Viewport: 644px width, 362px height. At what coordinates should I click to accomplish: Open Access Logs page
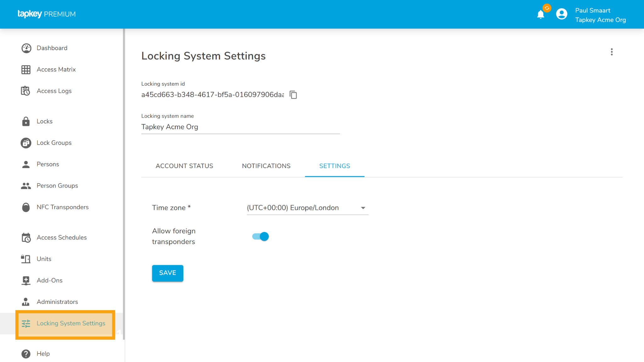point(54,91)
